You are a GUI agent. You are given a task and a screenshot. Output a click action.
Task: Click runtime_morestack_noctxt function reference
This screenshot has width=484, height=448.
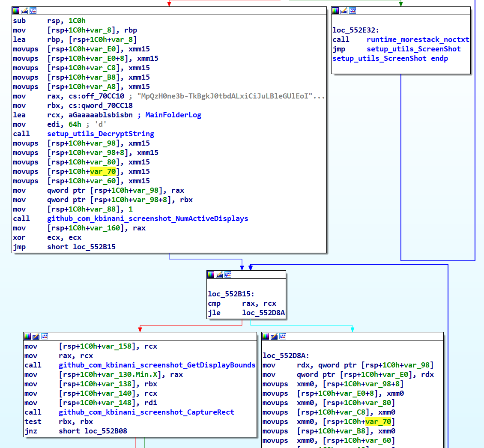coord(418,39)
